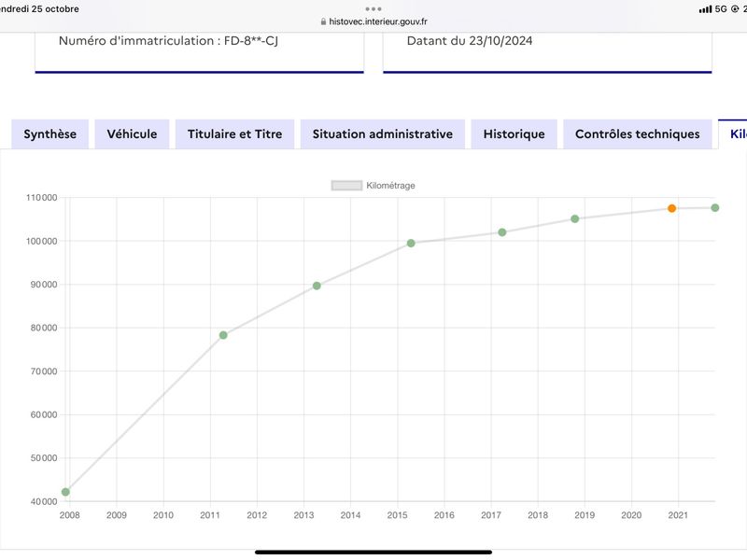The height and width of the screenshot is (560, 747).
Task: Tap the cellular signal bars icon
Action: [x=705, y=9]
